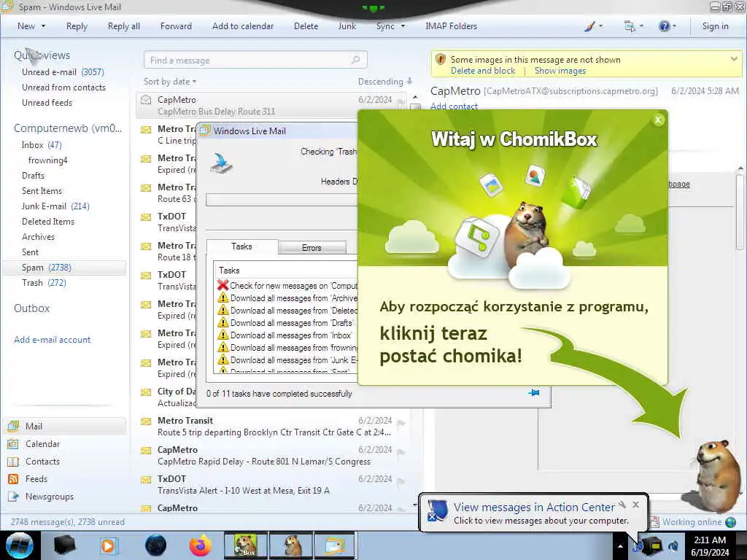Viewport: 747px width, 560px height.
Task: Click the blue Help icon
Action: pyautogui.click(x=664, y=26)
